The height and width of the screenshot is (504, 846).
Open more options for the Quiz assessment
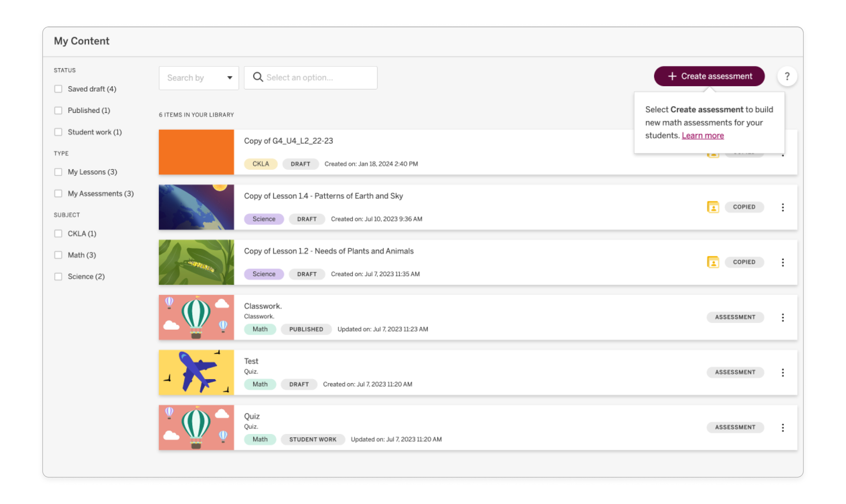783,427
